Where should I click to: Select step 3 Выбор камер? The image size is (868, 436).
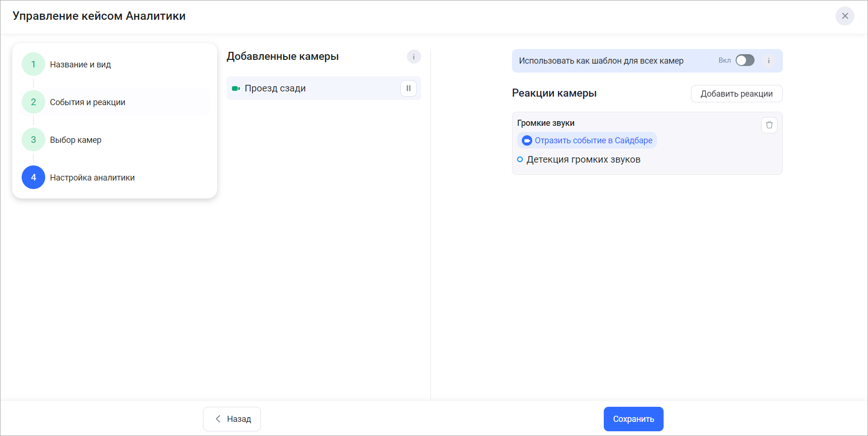tap(115, 140)
